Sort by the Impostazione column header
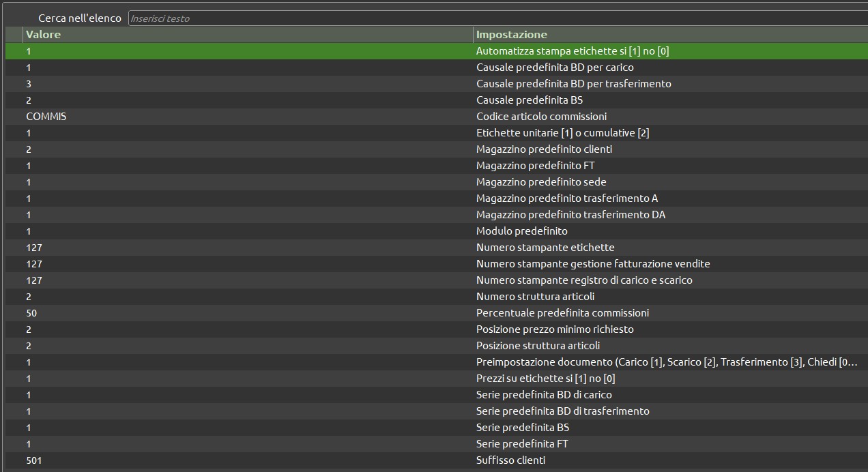 pyautogui.click(x=669, y=35)
